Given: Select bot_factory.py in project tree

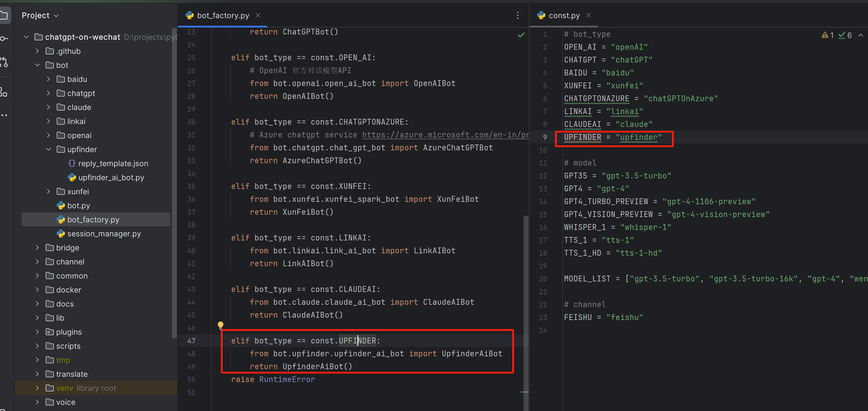Looking at the screenshot, I should click(93, 220).
